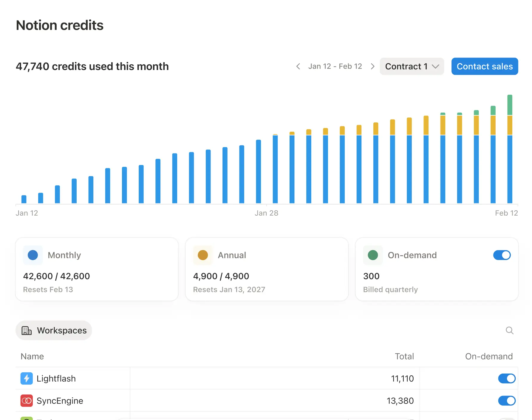The image size is (532, 420).
Task: Click the On-demand 300 value
Action: [371, 276]
